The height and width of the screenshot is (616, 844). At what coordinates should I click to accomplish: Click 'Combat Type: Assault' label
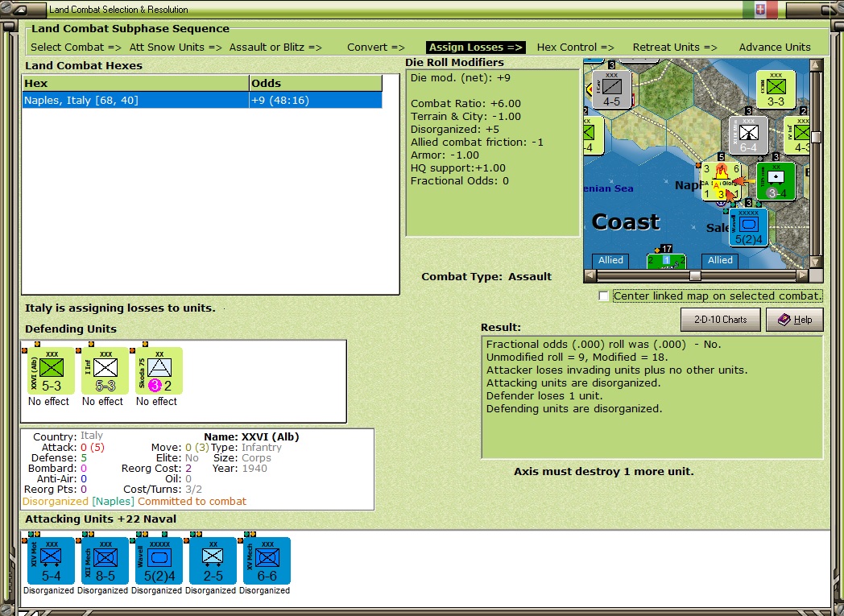(486, 277)
